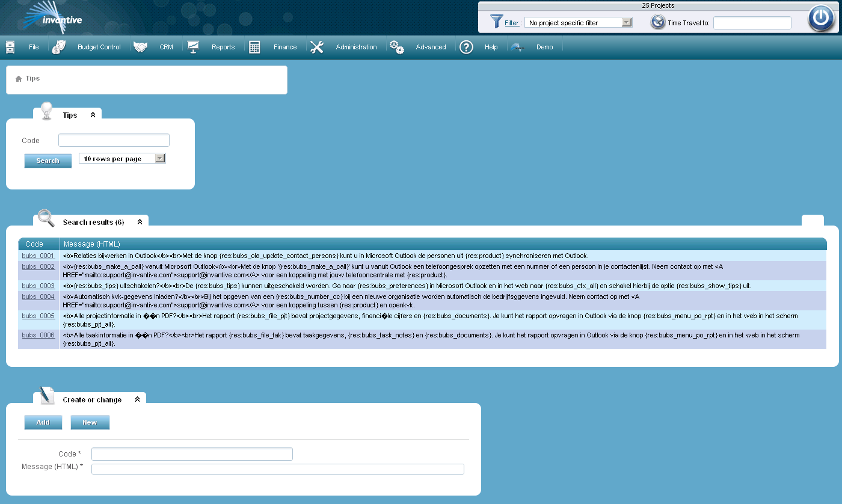Click the home icon in breadcrumb
This screenshot has width=842, height=504.
[x=19, y=79]
